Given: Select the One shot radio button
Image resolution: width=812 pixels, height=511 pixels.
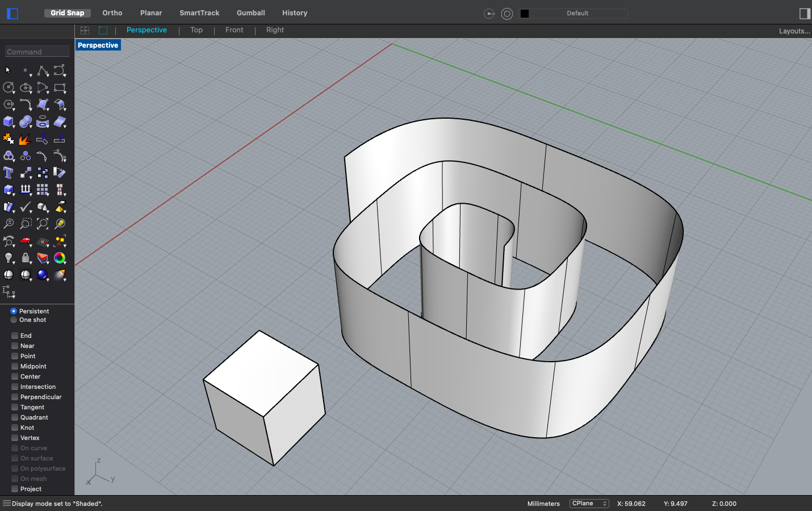Looking at the screenshot, I should (x=13, y=320).
